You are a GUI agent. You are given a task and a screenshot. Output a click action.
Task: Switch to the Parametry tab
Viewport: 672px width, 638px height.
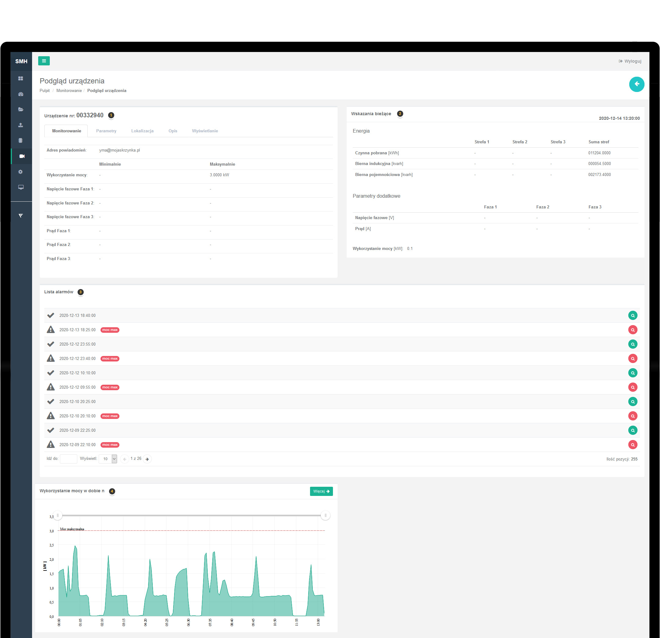106,131
